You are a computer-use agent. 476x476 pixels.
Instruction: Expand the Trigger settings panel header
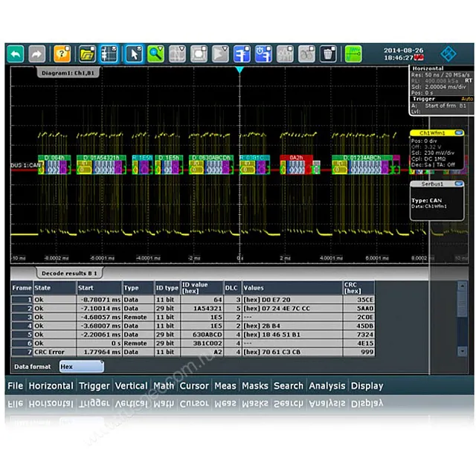tap(424, 98)
